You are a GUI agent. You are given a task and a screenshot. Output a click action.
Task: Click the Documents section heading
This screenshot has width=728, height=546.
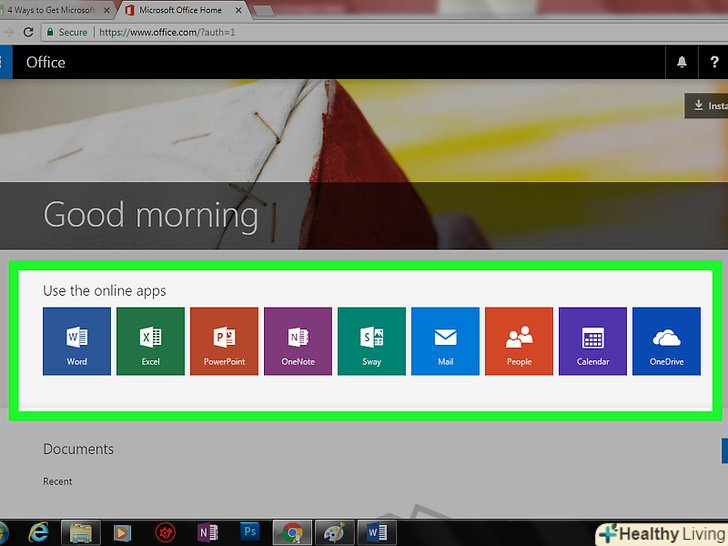click(x=78, y=449)
